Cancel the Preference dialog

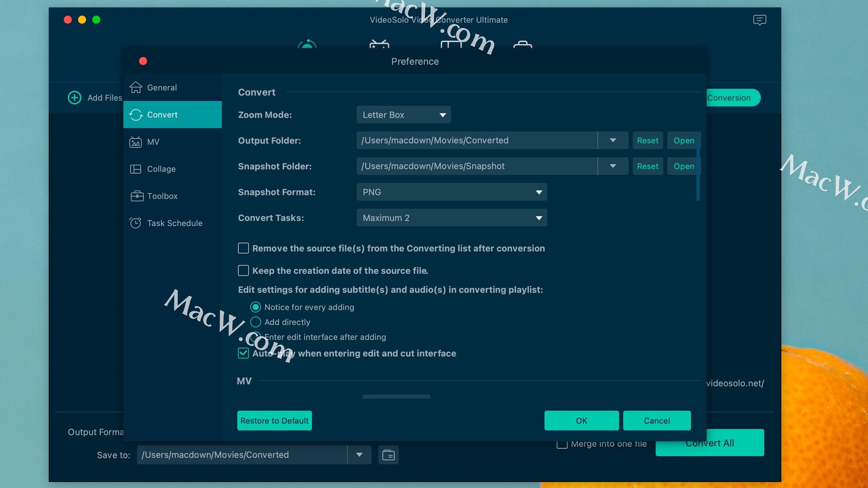[x=656, y=421]
